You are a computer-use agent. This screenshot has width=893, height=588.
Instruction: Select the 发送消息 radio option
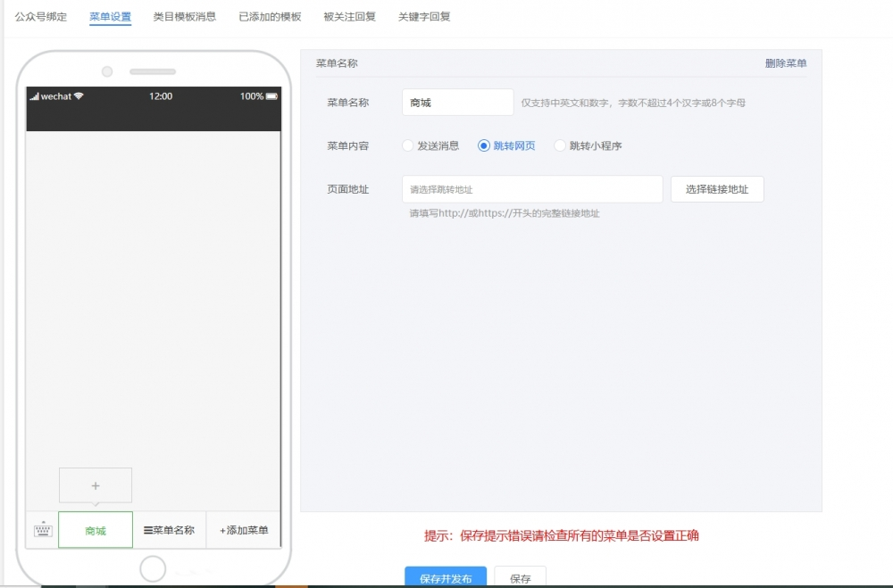[x=408, y=145]
